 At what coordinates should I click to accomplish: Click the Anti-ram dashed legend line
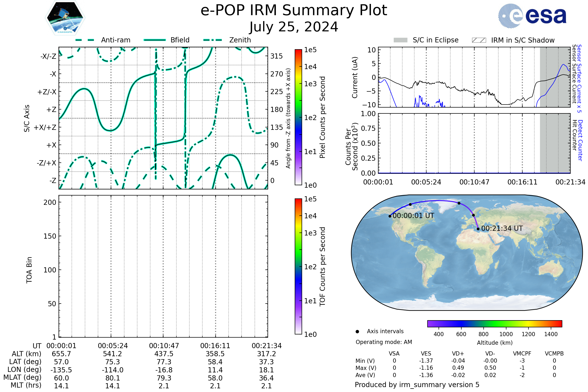[x=85, y=40]
